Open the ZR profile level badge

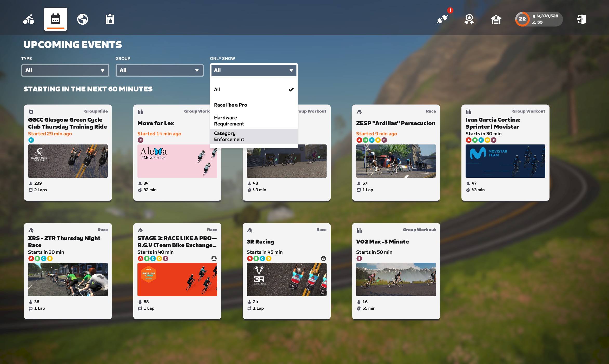(x=522, y=19)
